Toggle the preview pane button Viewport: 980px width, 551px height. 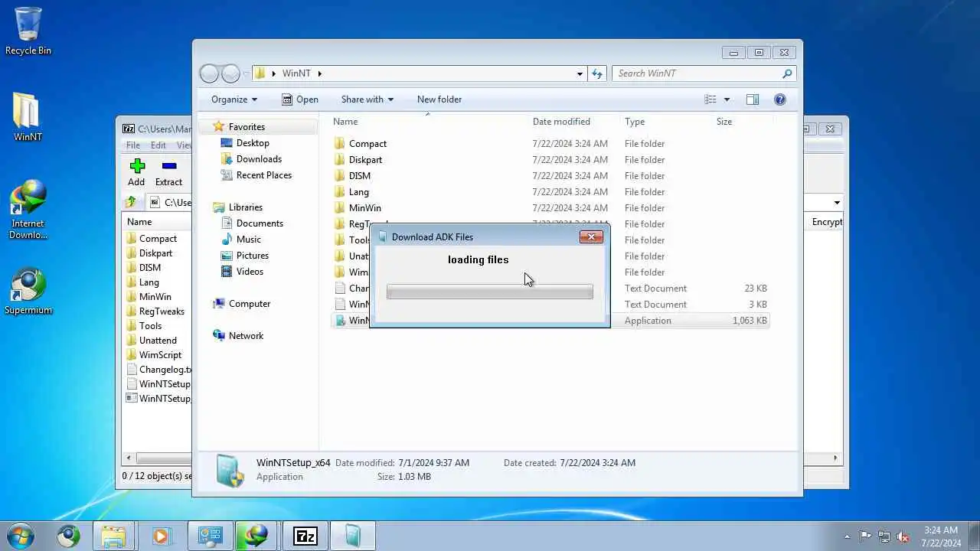[x=753, y=99]
